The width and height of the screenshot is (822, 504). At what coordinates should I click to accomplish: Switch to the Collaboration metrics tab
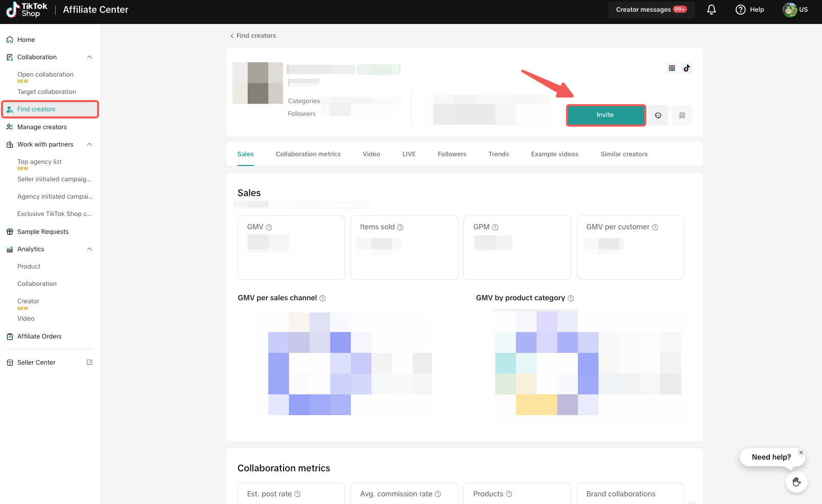pos(308,154)
